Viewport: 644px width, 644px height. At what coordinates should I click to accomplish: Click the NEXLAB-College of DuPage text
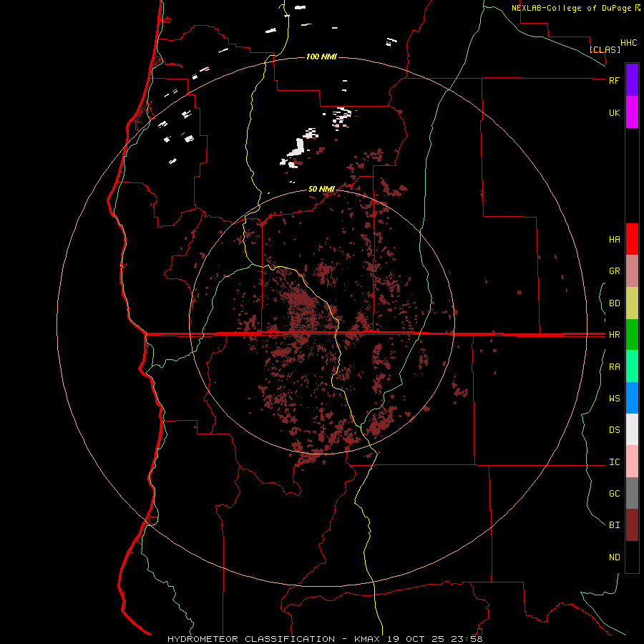(572, 8)
